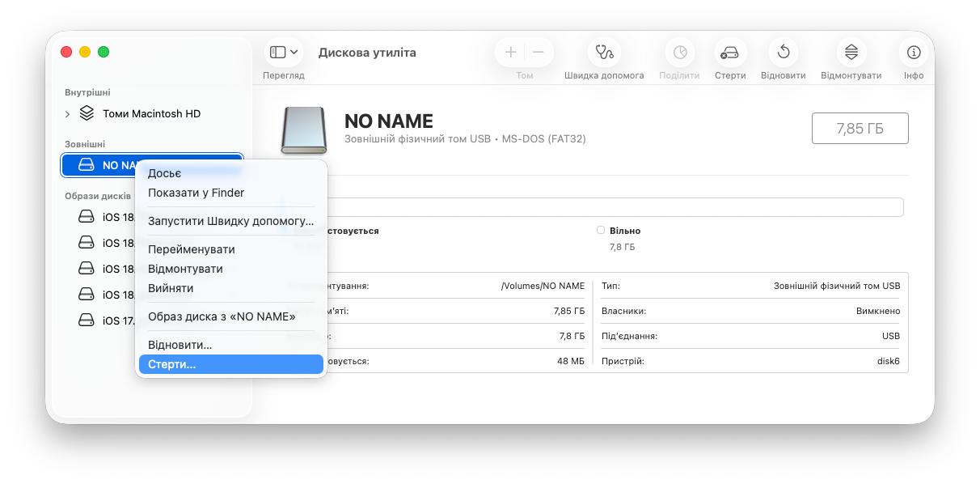Choose Показати у Finder
This screenshot has width=980, height=484.
pyautogui.click(x=230, y=193)
